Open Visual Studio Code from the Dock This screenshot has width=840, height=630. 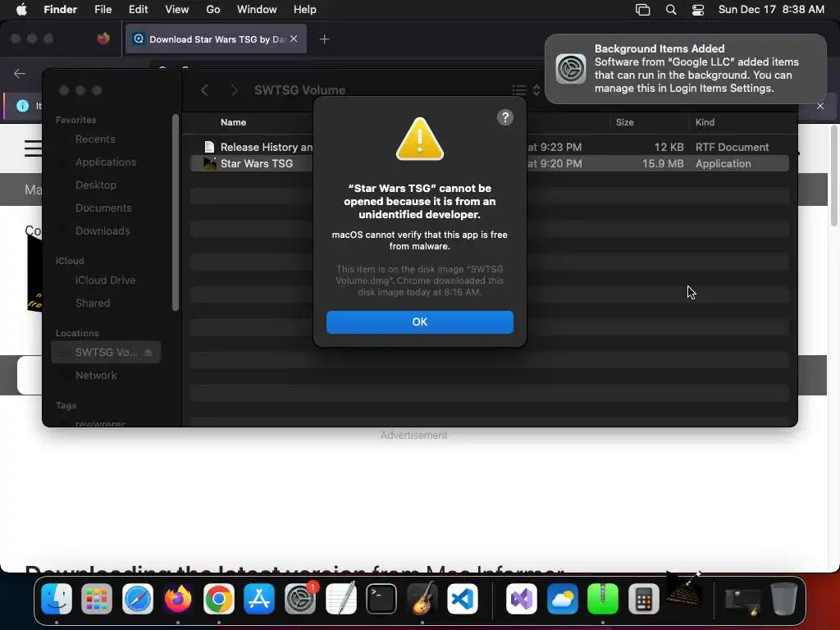click(x=463, y=598)
